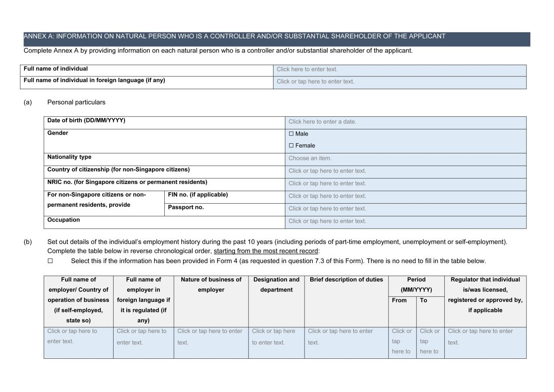Click the employer full name table cell

pos(78,336)
